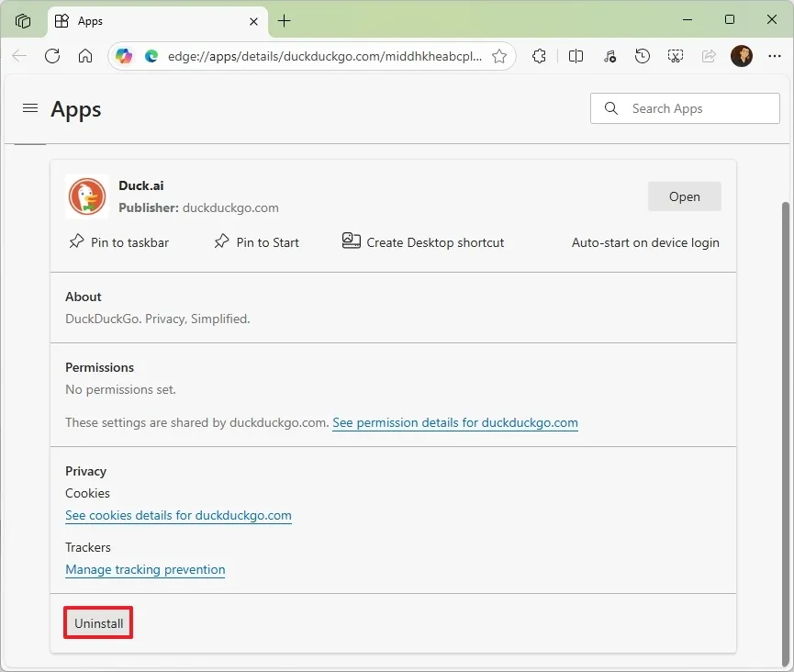Click the Search Apps input field
794x672 pixels.
coord(684,107)
